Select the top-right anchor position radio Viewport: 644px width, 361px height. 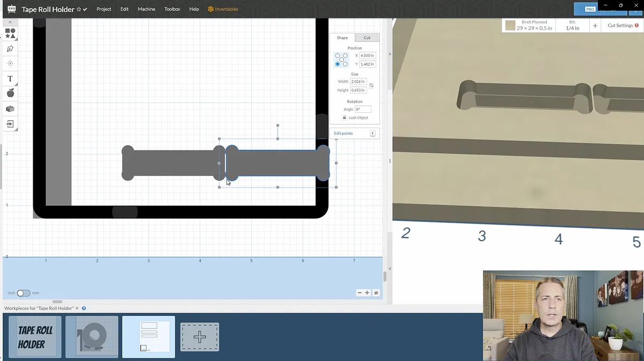(x=345, y=55)
